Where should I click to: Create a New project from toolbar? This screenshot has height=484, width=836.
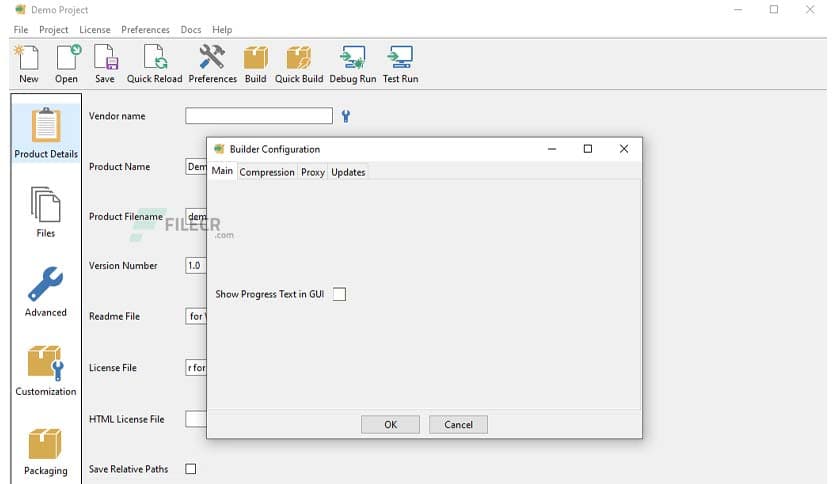click(28, 64)
